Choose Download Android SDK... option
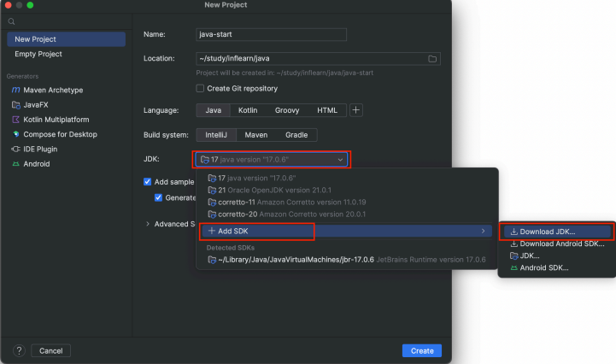This screenshot has height=364, width=616. (557, 244)
